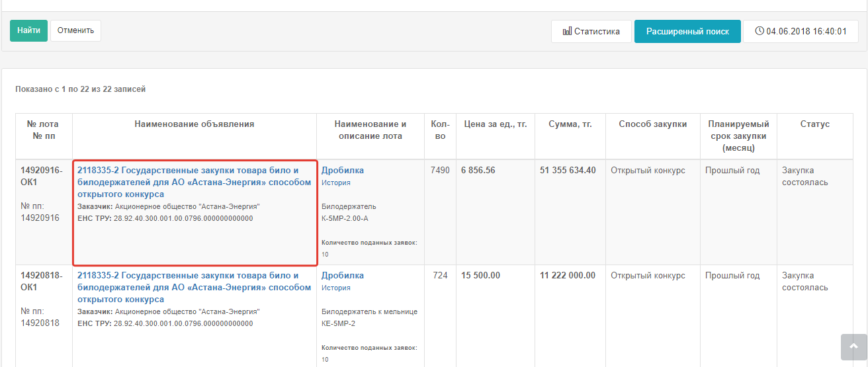Screen dimensions: 868x367
Task: Open История for Билодержатель к мельнице lot
Action: [335, 288]
